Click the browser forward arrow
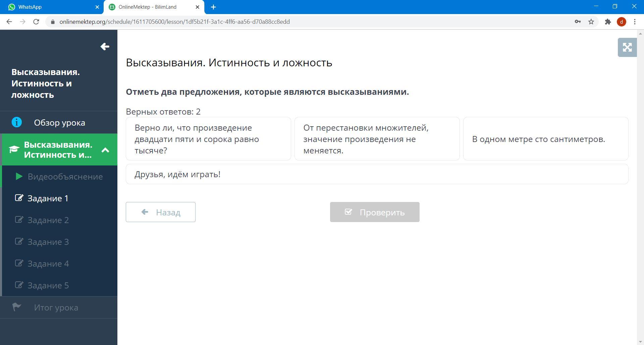The width and height of the screenshot is (644, 345). pos(22,22)
